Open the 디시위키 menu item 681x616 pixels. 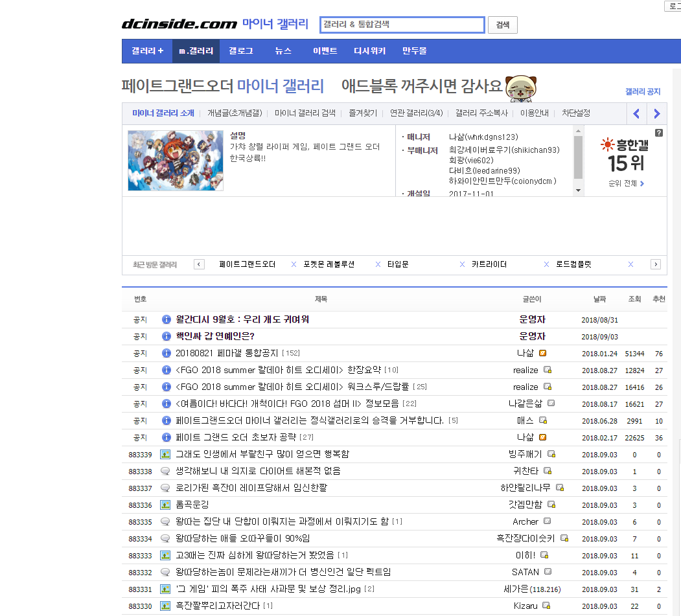click(x=369, y=51)
